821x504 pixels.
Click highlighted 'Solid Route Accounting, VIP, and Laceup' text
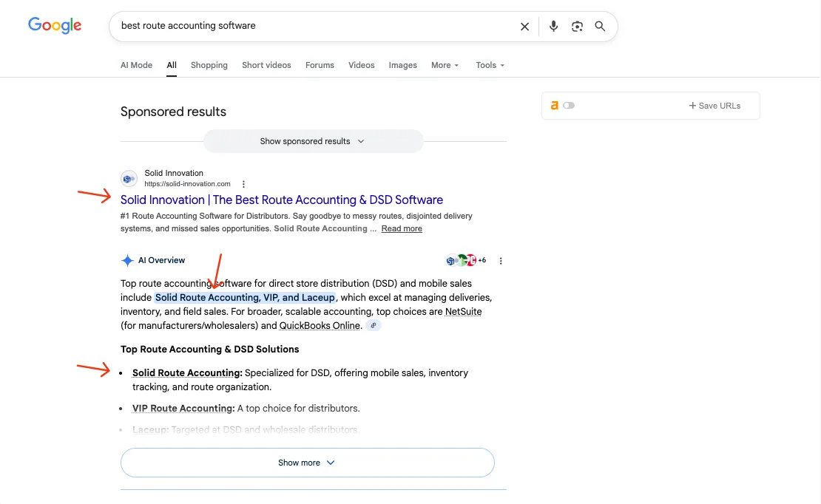245,297
